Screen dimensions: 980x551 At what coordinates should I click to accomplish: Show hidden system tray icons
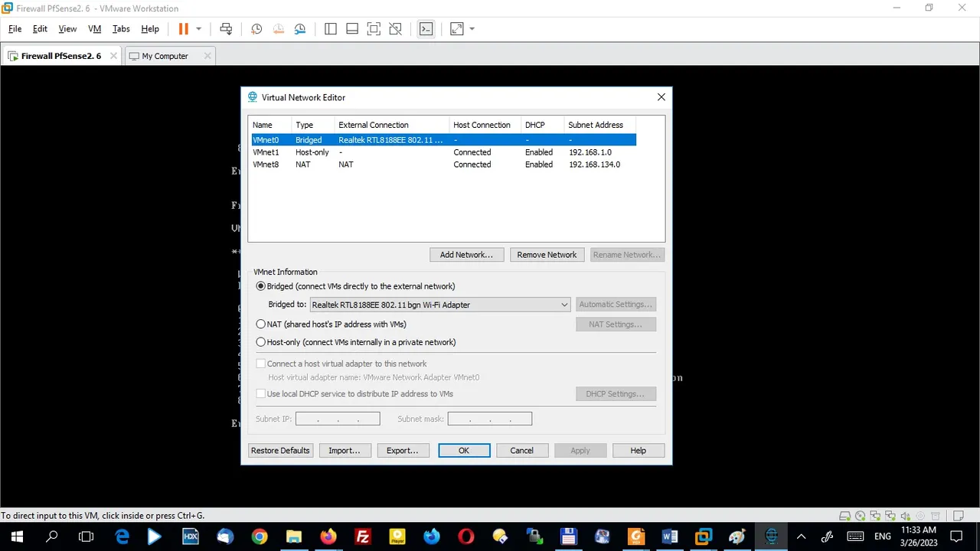coord(801,536)
